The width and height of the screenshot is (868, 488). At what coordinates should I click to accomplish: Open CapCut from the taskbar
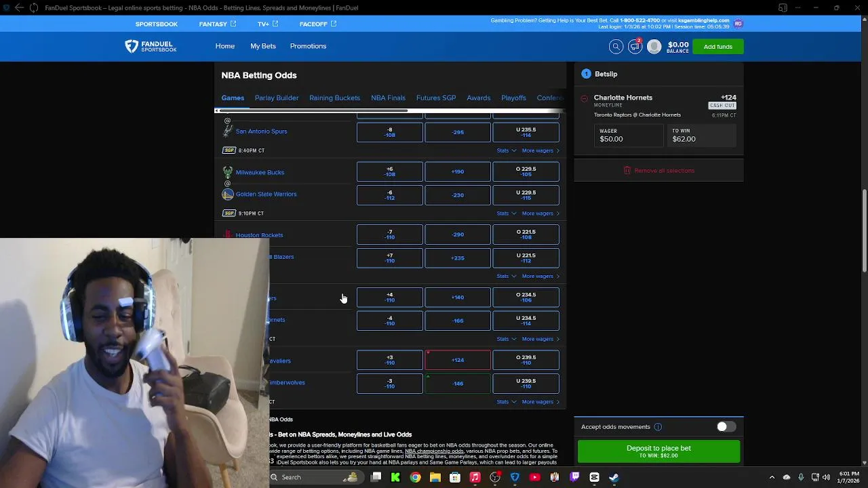(594, 477)
